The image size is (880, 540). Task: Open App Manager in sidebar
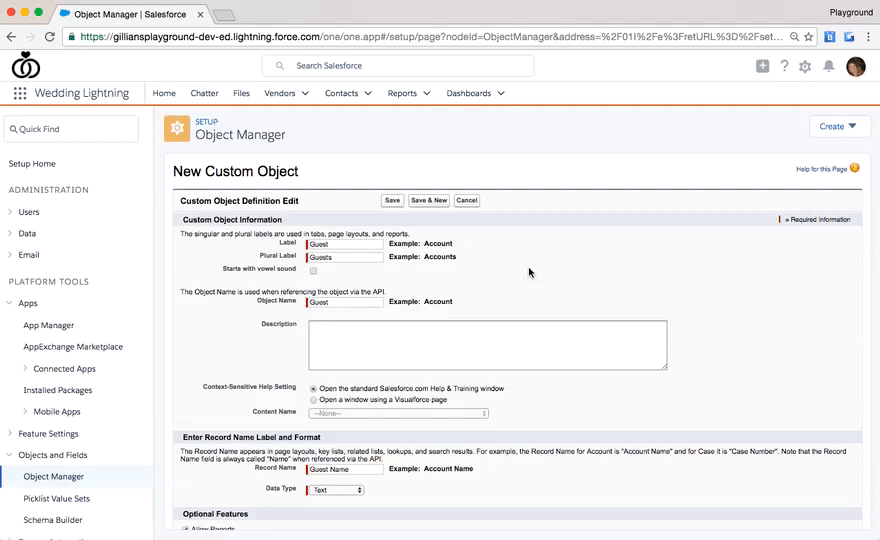point(49,325)
